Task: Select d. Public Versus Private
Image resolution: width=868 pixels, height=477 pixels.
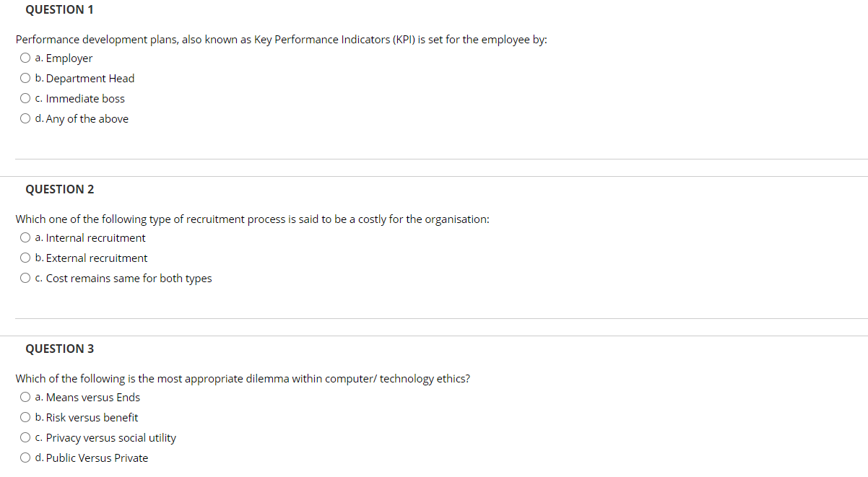Action: coord(25,457)
